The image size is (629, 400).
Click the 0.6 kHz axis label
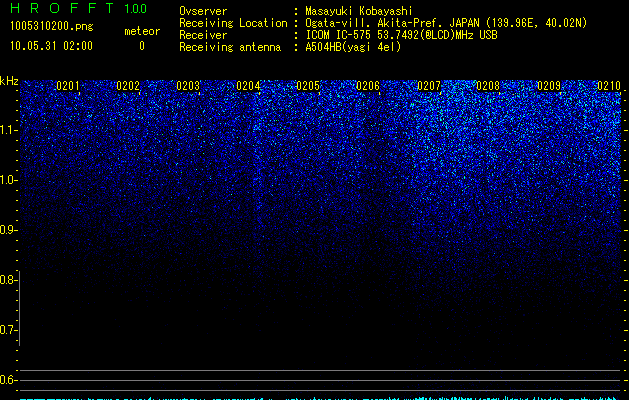click(x=9, y=380)
